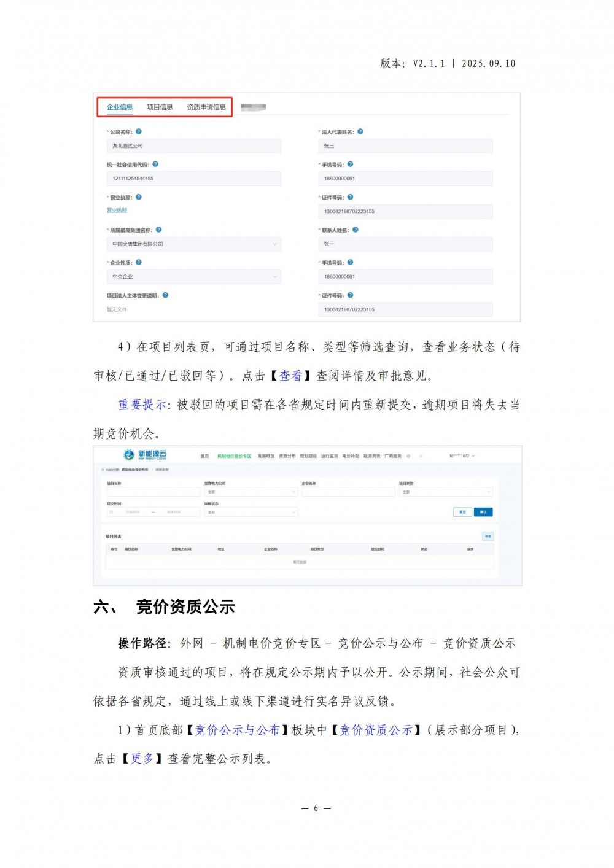Click the 六、竞价资质公示 section heading
This screenshot has height=868, width=614.
point(164,607)
